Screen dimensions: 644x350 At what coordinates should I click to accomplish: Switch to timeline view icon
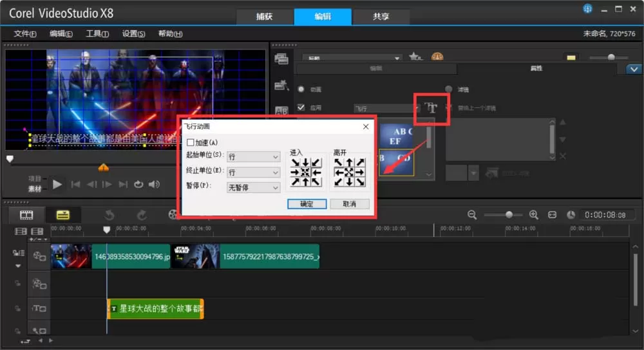pyautogui.click(x=63, y=215)
